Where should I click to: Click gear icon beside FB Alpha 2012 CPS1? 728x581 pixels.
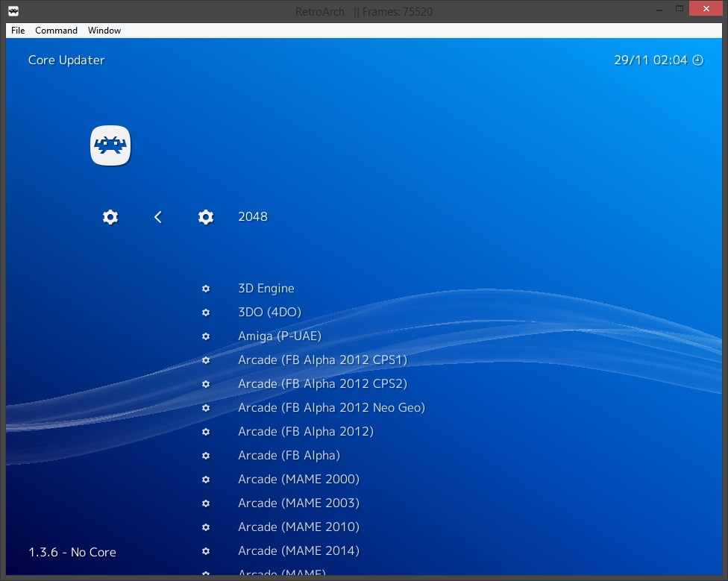click(x=206, y=360)
